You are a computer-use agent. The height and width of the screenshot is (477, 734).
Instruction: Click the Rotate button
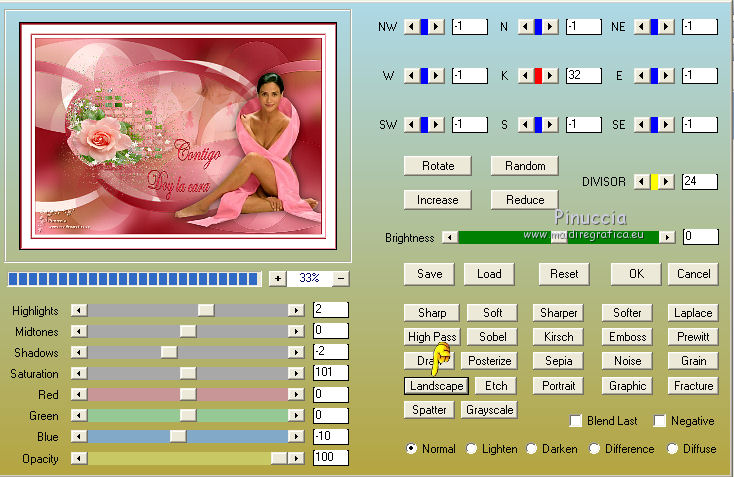(x=438, y=166)
